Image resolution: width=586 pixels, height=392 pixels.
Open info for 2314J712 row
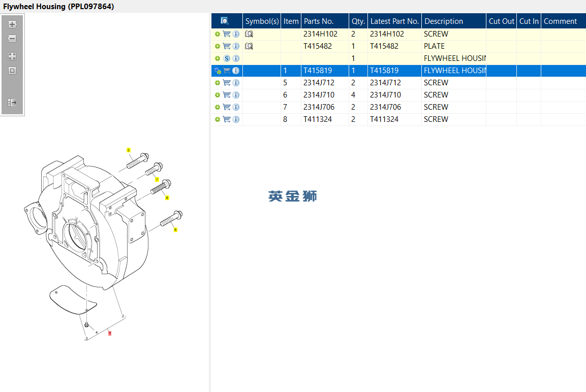[x=236, y=83]
